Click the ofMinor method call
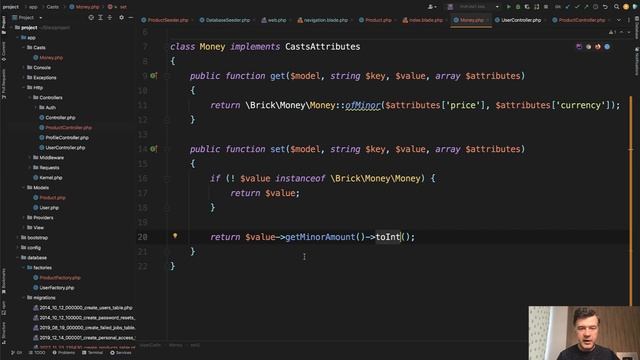This screenshot has width=640, height=360. pos(362,105)
